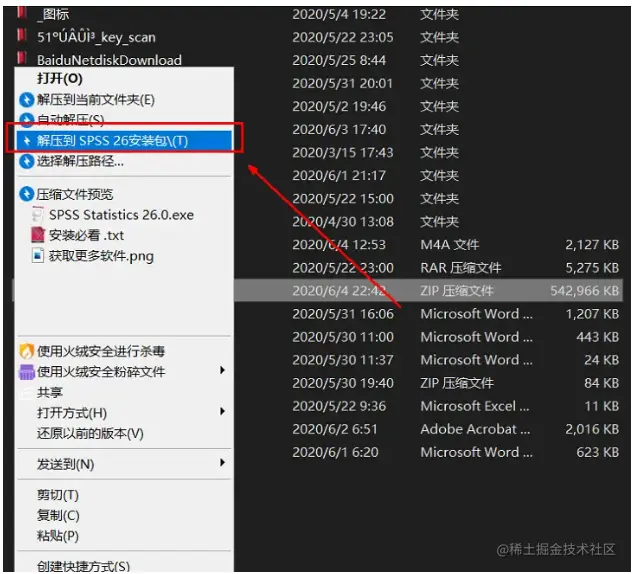The height and width of the screenshot is (574, 633).
Task: Select the _图标 folder name
Action: [x=53, y=14]
